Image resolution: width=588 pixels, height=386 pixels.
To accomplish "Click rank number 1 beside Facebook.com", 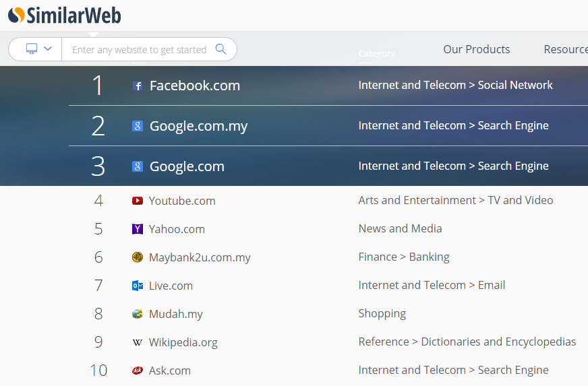I will pyautogui.click(x=98, y=86).
